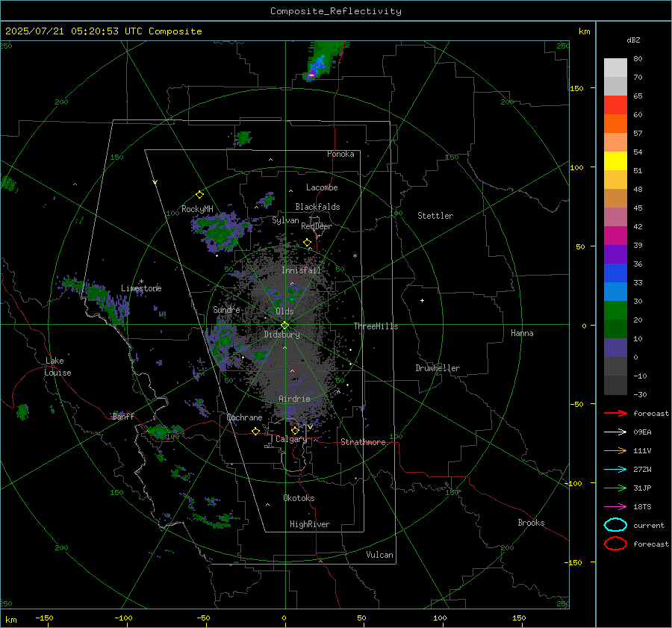Click the Stettler city label
The image size is (672, 628).
pos(435,216)
